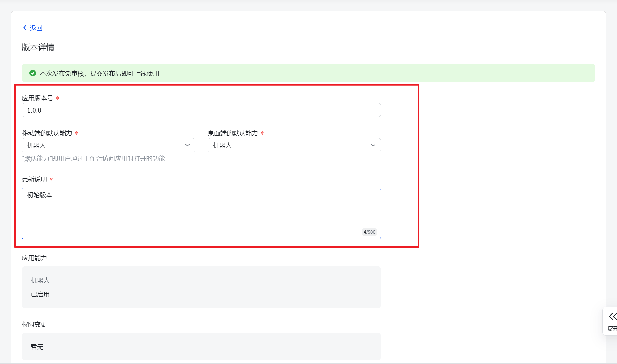
Task: Click the 返回 back link
Action: 36,28
